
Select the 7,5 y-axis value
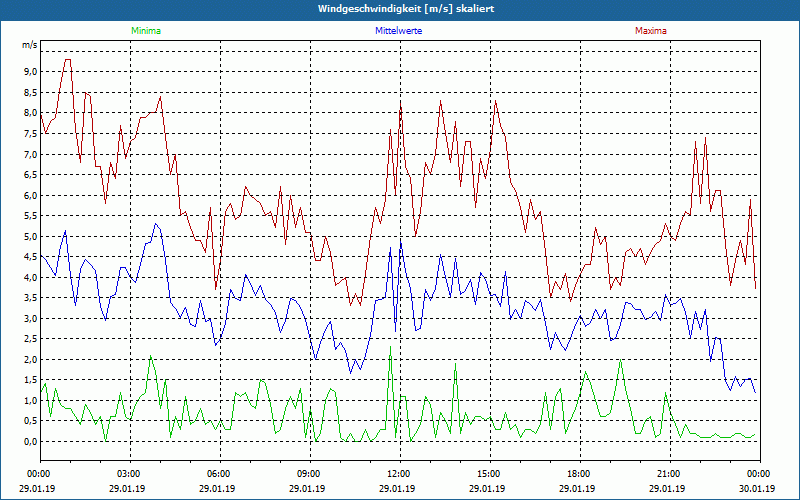31,134
